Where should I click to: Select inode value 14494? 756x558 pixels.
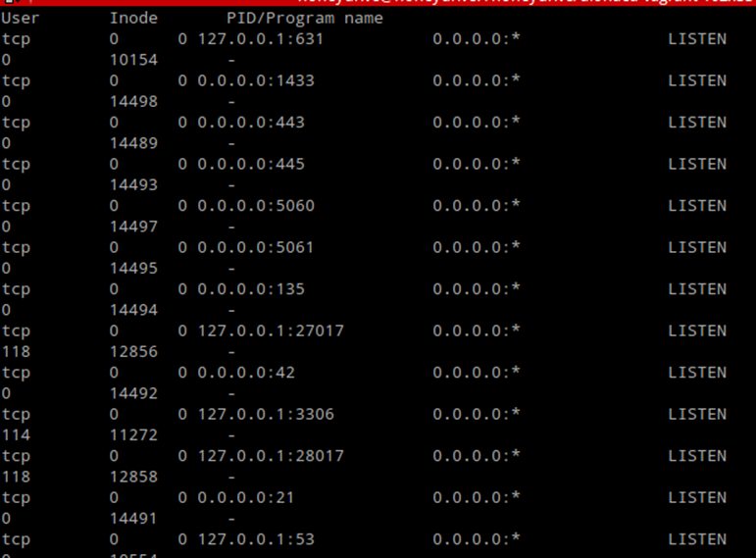click(133, 310)
